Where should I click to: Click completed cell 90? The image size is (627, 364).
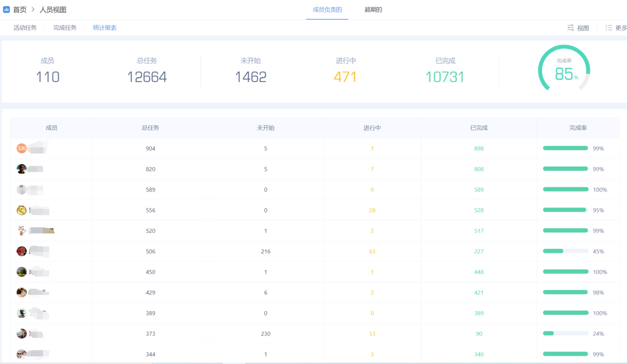[479, 334]
